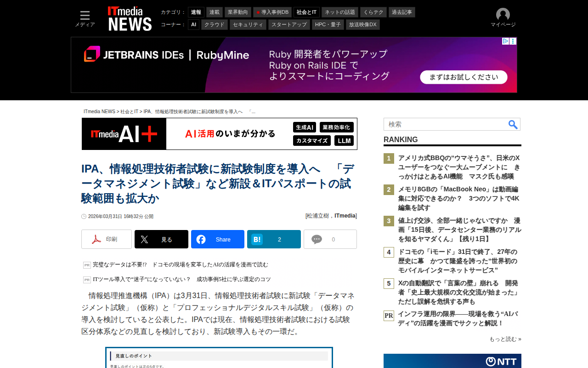Screen dimensions: 588x368
Task: Click the X (Twitter) share icon
Action: click(144, 239)
